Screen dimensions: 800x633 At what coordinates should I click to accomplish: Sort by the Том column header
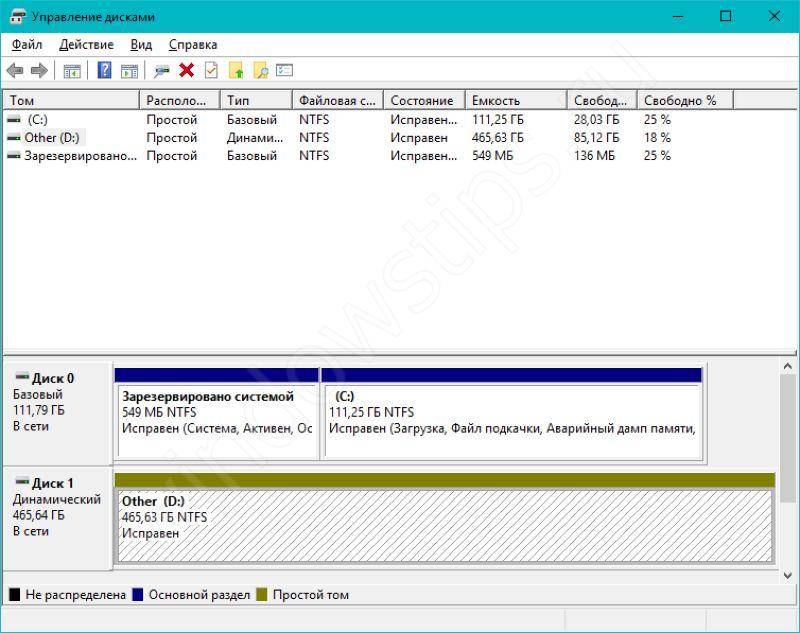(71, 100)
